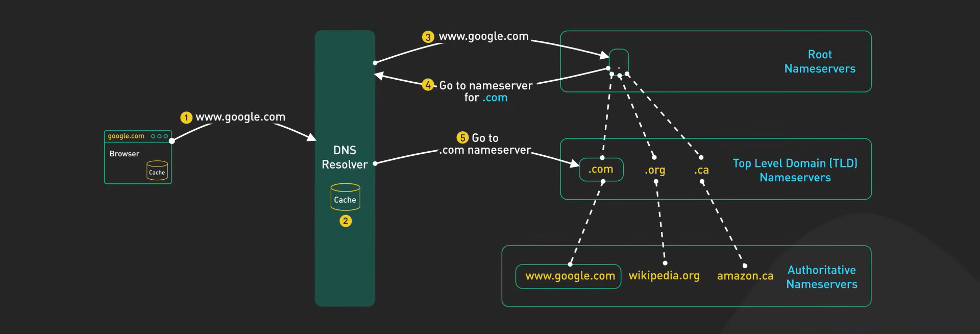This screenshot has height=334, width=980.
Task: Select the yellow step 1 circle
Action: [x=186, y=118]
